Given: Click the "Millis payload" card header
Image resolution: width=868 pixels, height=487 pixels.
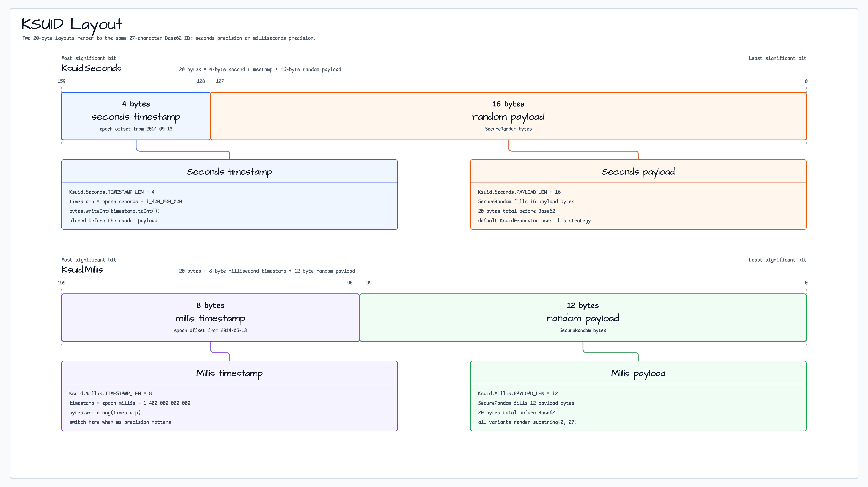Looking at the screenshot, I should pyautogui.click(x=638, y=373).
